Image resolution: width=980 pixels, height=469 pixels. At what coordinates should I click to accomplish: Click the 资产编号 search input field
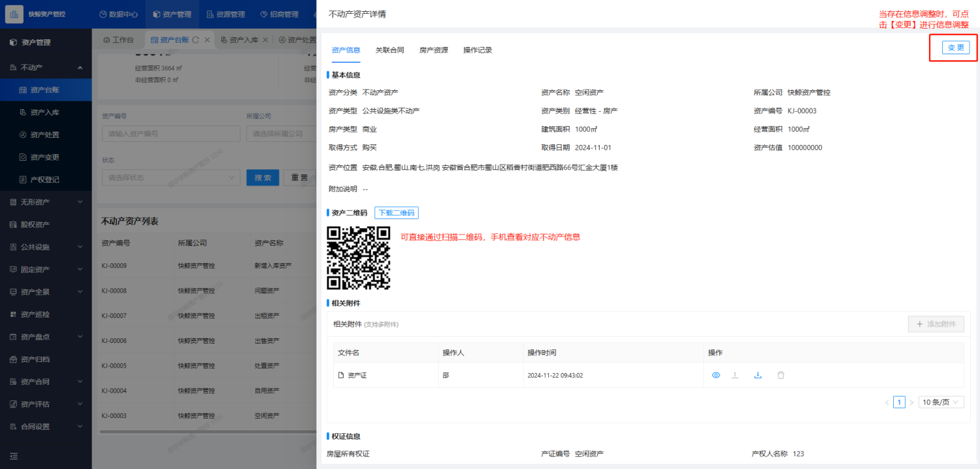(x=171, y=133)
